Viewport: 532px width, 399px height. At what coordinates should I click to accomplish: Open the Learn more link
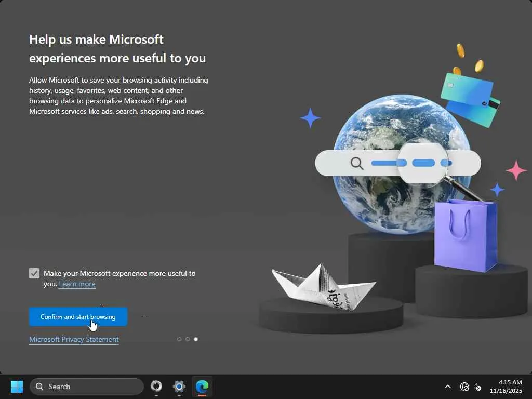(x=77, y=284)
